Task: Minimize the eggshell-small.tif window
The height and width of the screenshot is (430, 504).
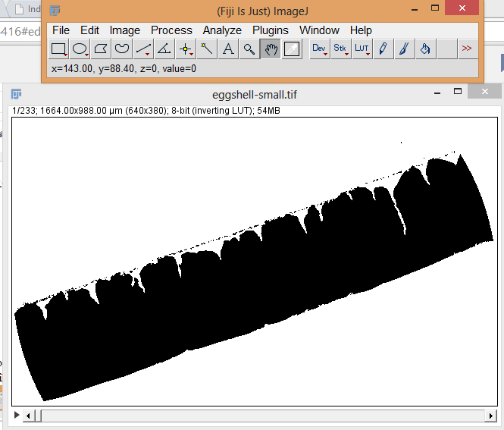Action: coord(437,93)
